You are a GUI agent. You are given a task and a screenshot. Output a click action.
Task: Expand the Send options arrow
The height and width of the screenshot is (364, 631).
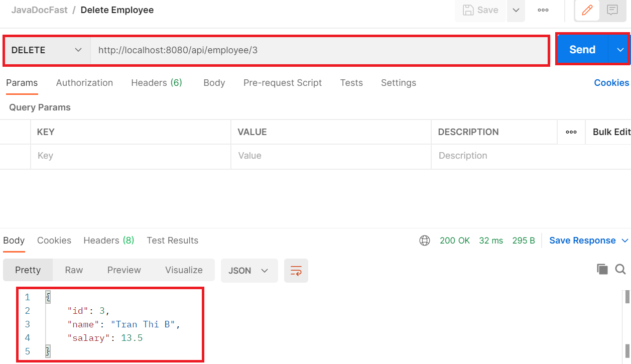(x=620, y=50)
